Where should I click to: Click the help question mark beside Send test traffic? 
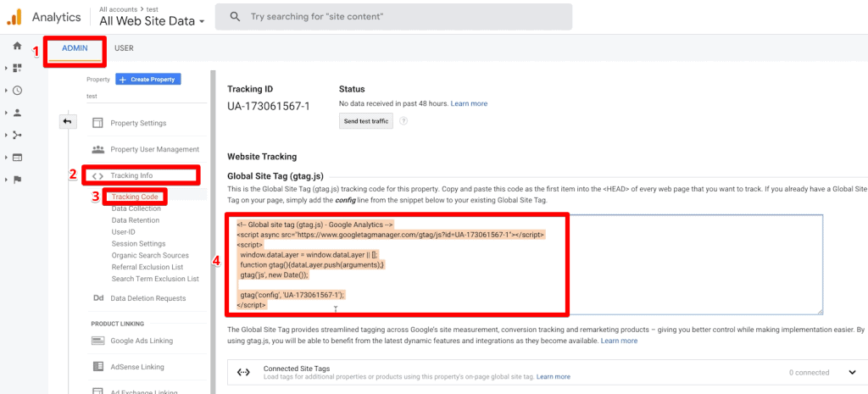tap(403, 121)
